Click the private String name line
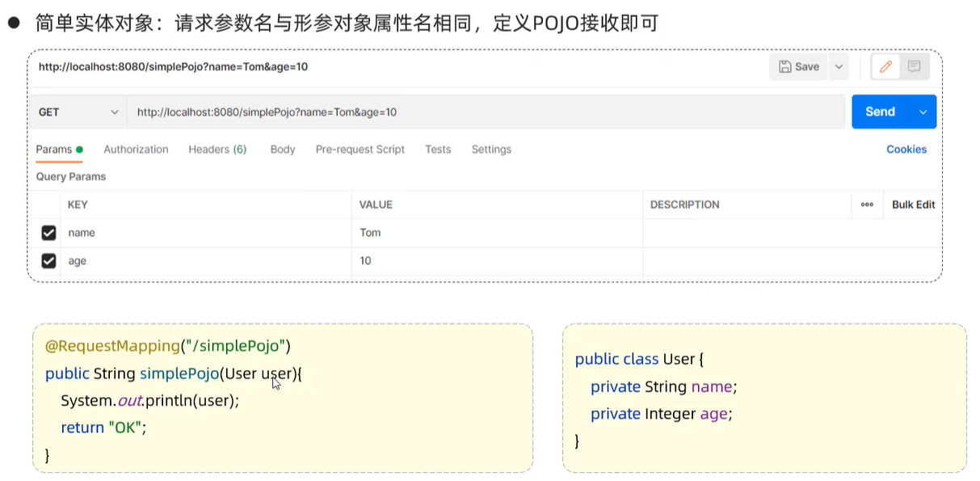 pos(664,386)
